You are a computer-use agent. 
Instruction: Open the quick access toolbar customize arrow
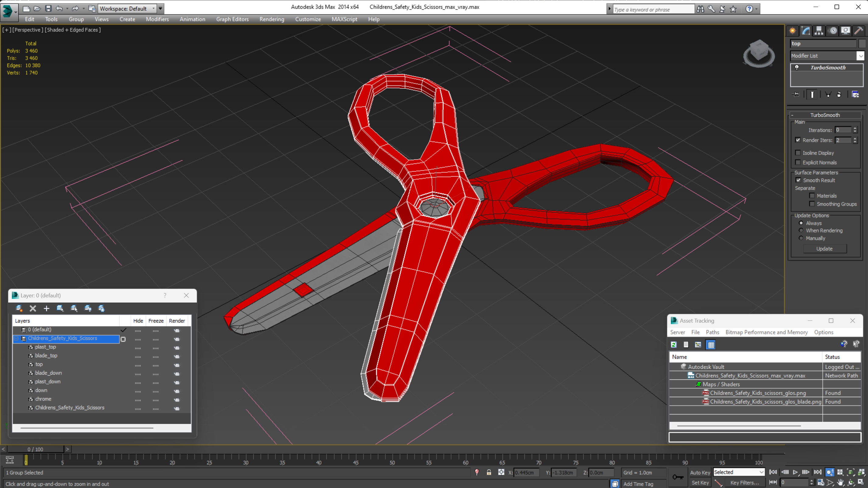tap(160, 9)
